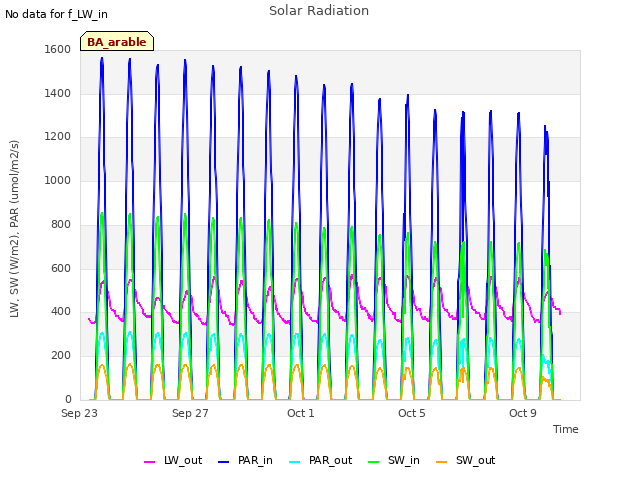Click the 400 y-axis tick label
640x480 pixels.
[x=61, y=311]
